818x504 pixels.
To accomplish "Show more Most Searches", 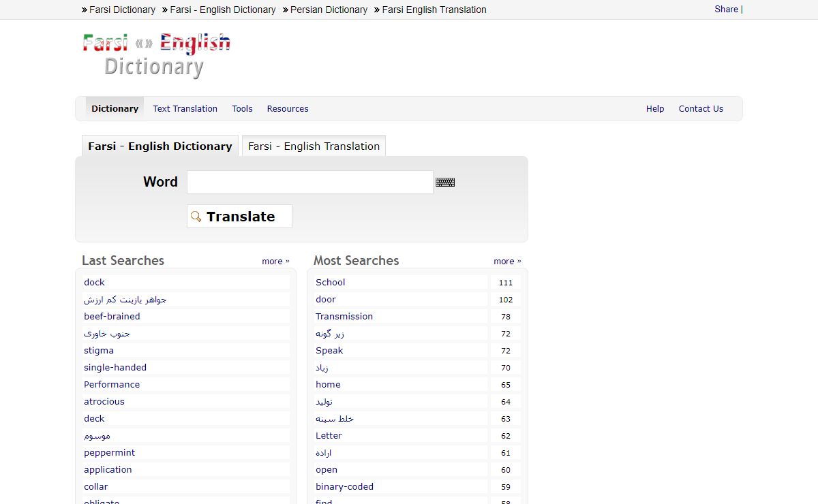I will (x=507, y=261).
